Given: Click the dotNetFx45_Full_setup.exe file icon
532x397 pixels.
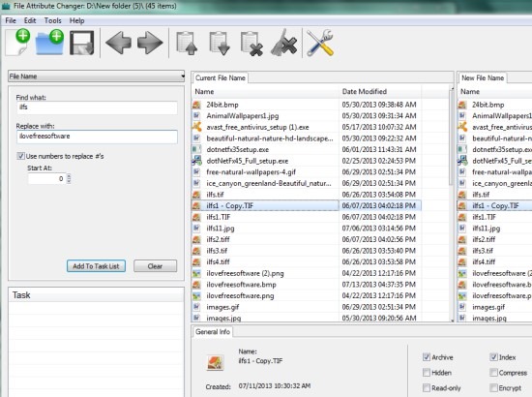Looking at the screenshot, I should coord(196,161).
